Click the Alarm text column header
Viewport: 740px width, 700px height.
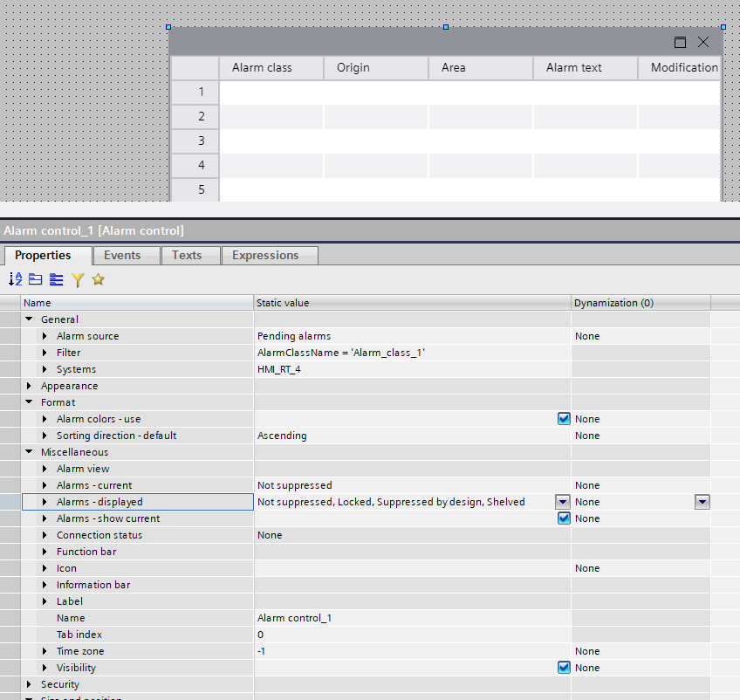click(x=573, y=67)
